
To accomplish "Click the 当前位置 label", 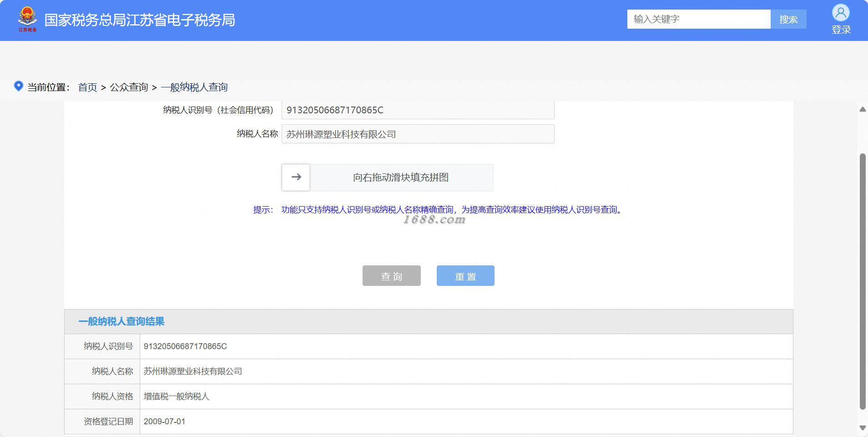I will point(49,87).
